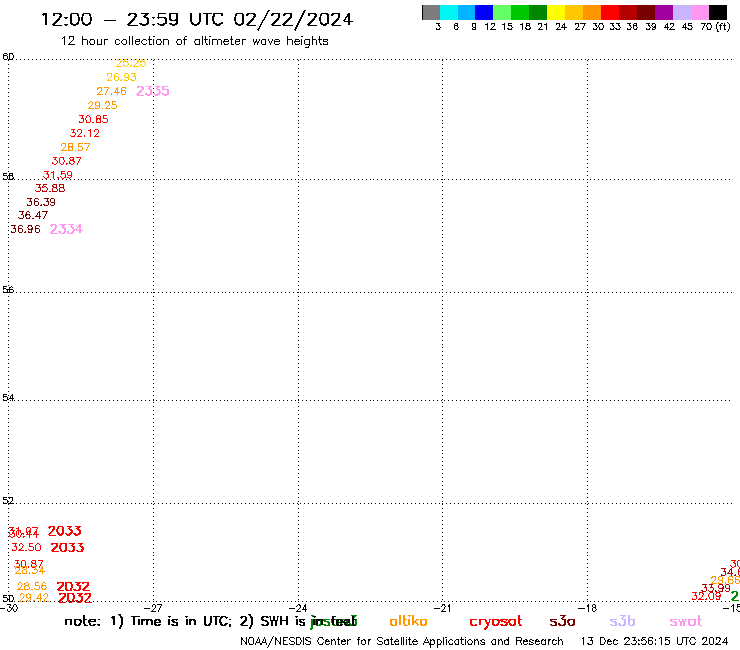The image size is (740, 650).
Task: Click the '12 hour collection of altimeter wave heights' subtitle
Action: 194,41
